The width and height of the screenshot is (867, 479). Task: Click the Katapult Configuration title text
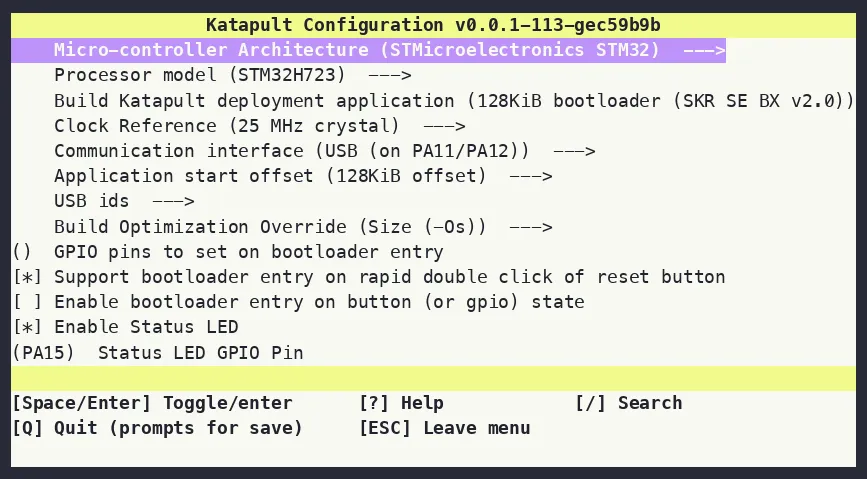(433, 25)
